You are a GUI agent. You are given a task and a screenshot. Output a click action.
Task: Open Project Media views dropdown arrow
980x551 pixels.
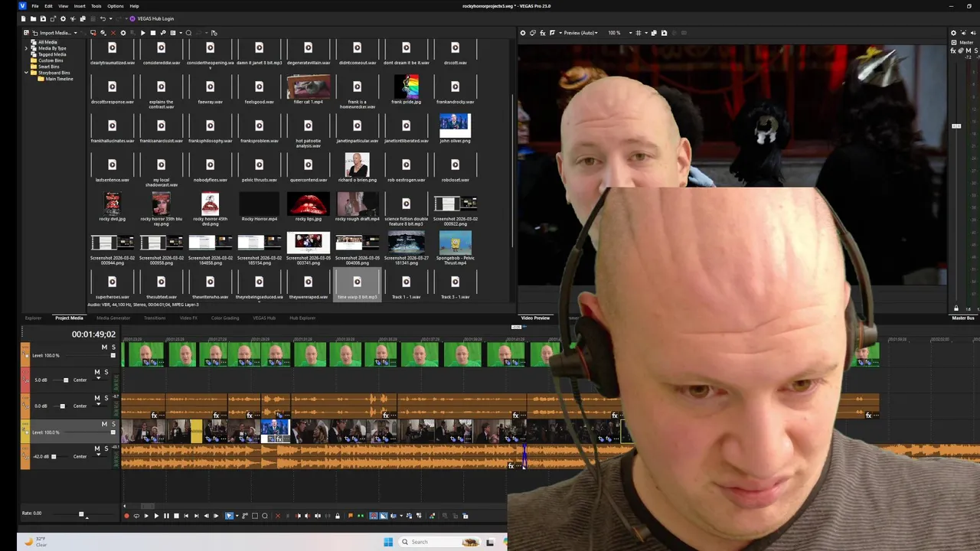pos(181,33)
